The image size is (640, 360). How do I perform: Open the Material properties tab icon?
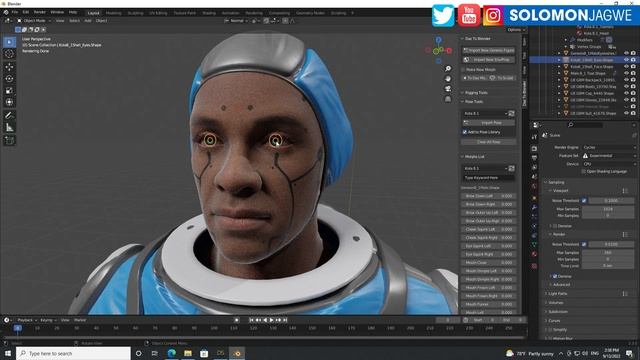(534, 254)
